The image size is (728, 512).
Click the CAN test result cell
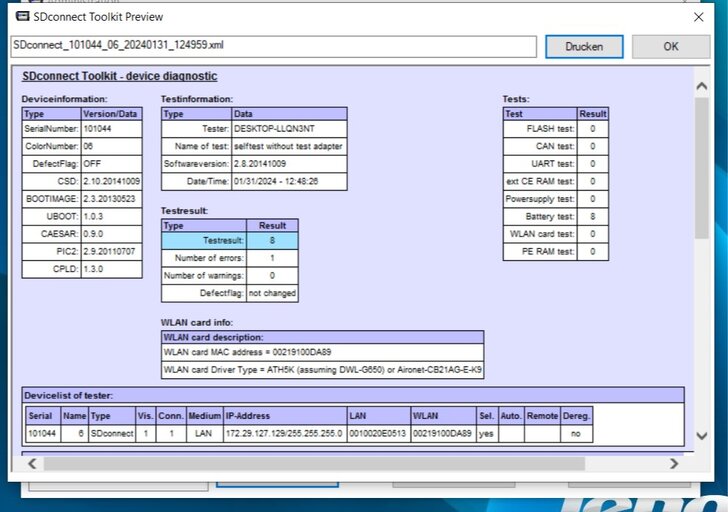[x=592, y=146]
